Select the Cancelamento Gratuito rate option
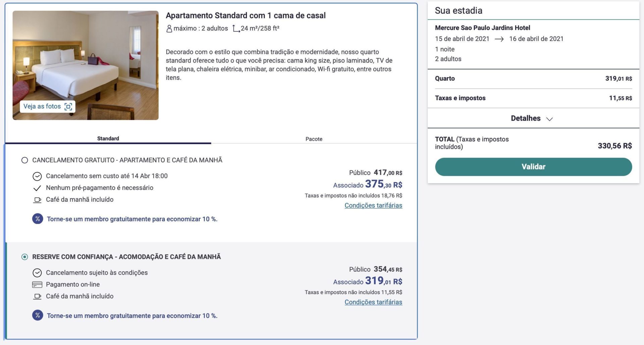 click(25, 160)
